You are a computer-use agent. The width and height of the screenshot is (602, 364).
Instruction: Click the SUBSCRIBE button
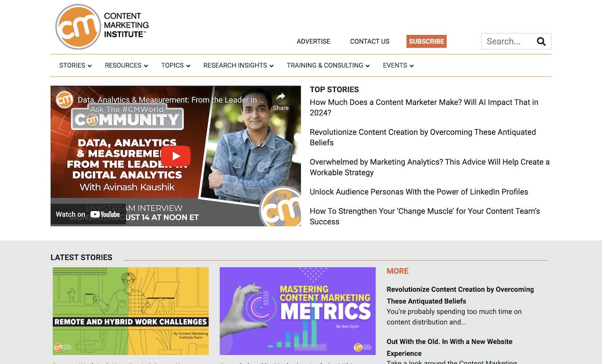coord(426,41)
